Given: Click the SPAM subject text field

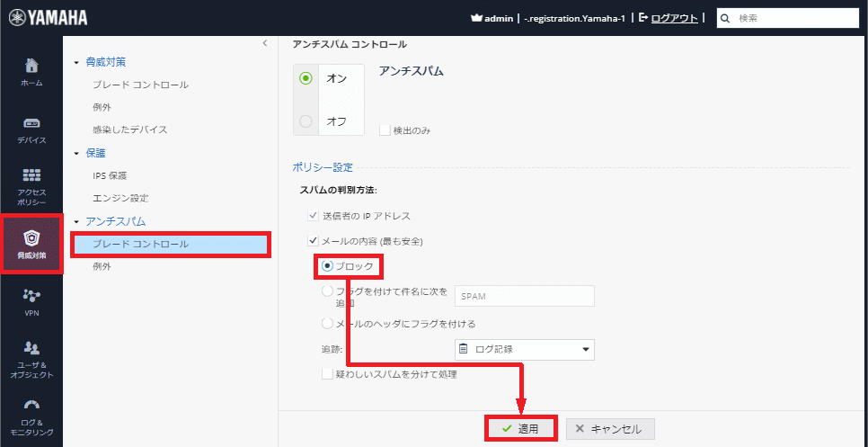Looking at the screenshot, I should (524, 296).
